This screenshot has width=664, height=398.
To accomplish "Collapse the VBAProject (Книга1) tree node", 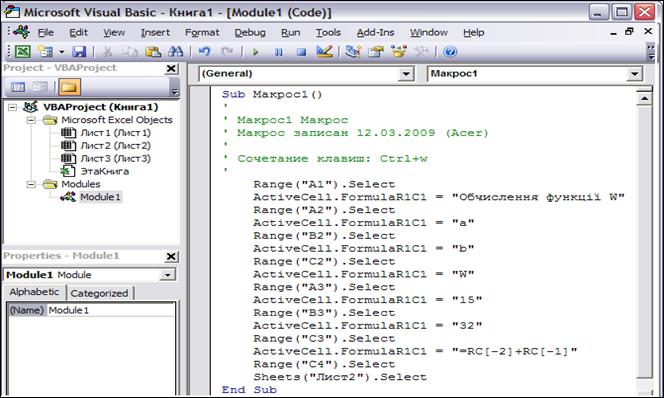I will 13,107.
